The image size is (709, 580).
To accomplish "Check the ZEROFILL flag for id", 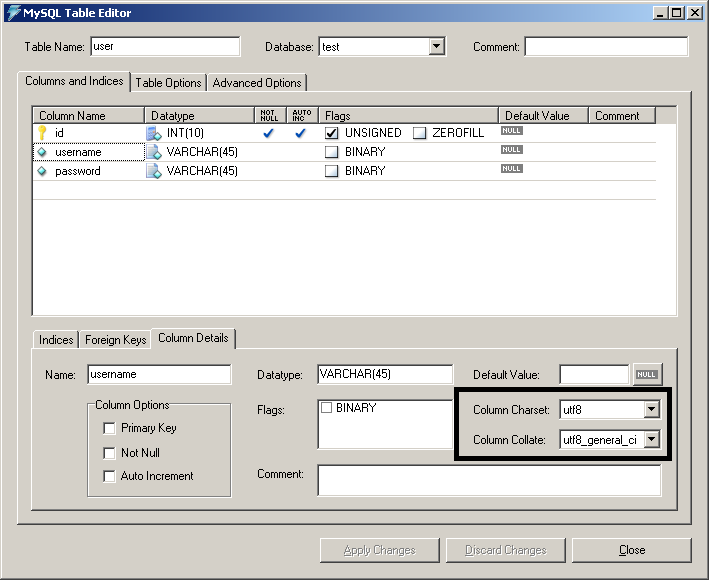I will point(420,133).
